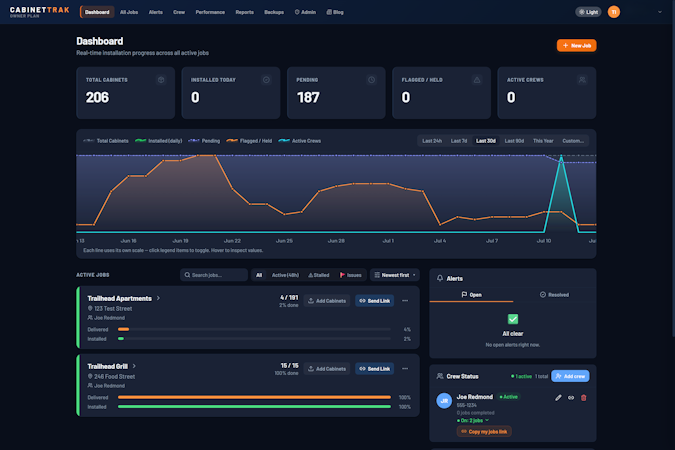Image resolution: width=675 pixels, height=450 pixels.
Task: Toggle the Flagged / Held legend item
Action: (249, 141)
